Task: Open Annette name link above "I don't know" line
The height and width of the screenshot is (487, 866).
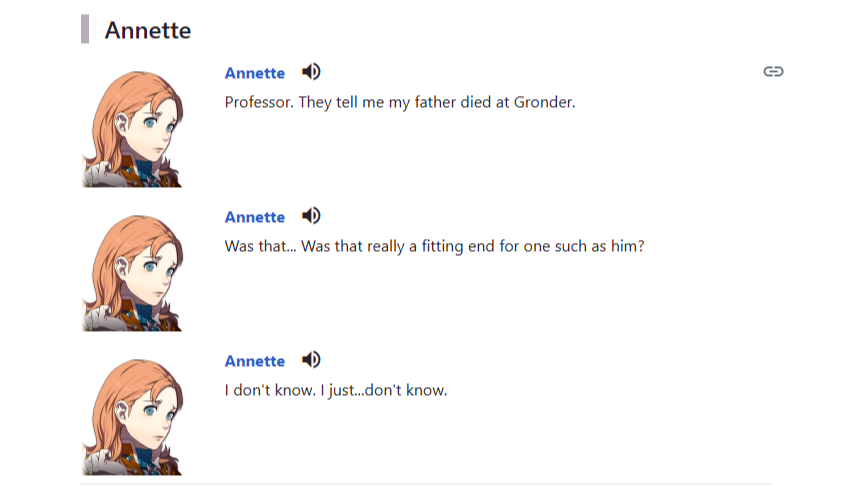Action: coord(254,361)
